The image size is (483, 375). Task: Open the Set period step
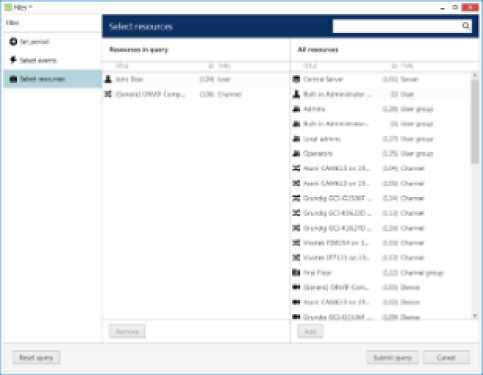pos(52,42)
